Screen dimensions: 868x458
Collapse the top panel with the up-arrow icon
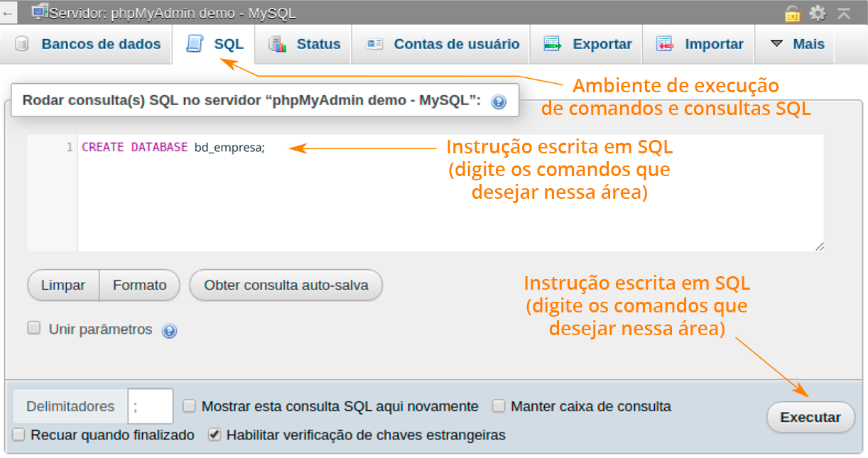[x=844, y=13]
